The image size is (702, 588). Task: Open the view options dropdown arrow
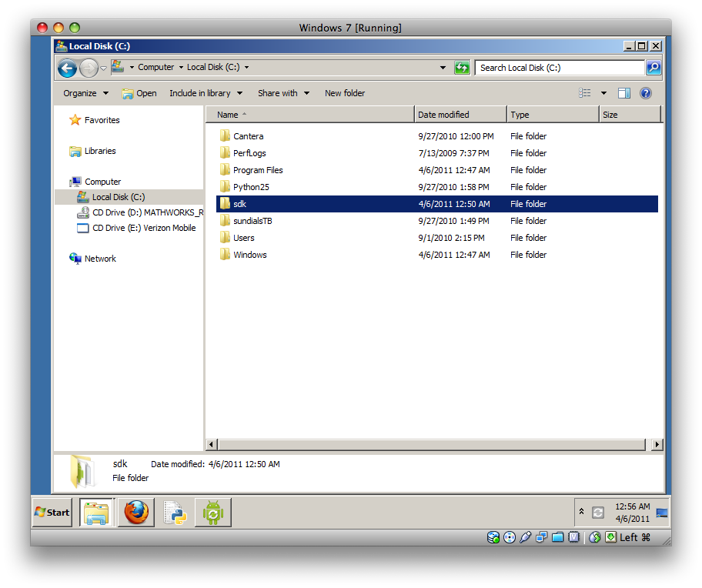pyautogui.click(x=603, y=93)
